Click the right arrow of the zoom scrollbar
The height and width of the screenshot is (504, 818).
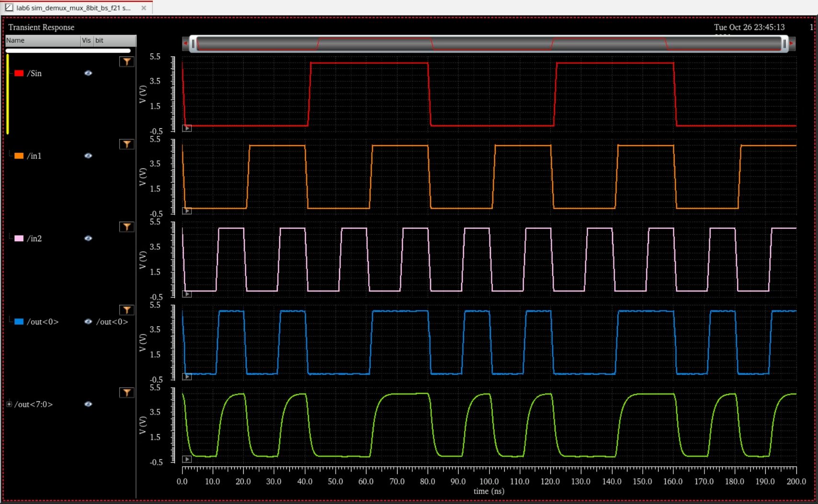[x=792, y=44]
